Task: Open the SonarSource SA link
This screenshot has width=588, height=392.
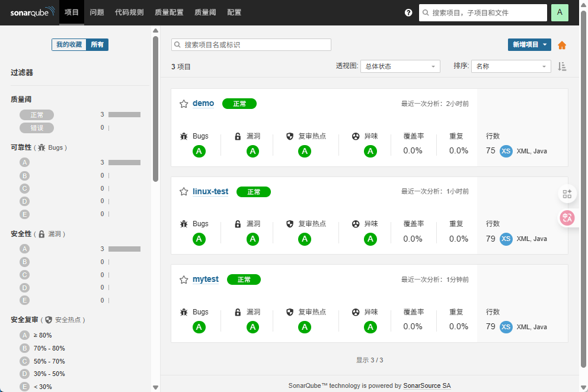Action: [x=427, y=385]
